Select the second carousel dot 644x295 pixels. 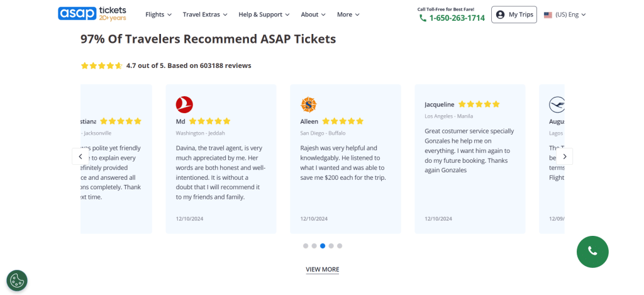(x=314, y=246)
